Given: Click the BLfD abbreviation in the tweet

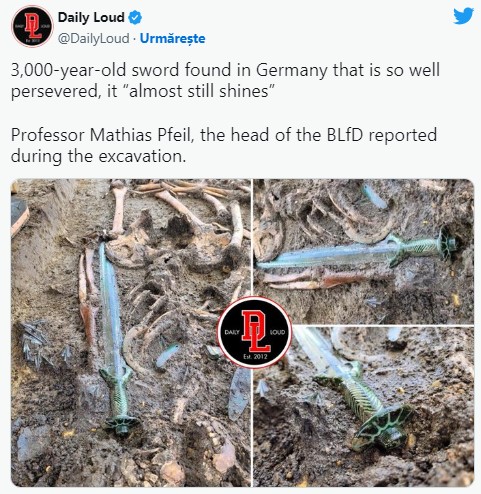Looking at the screenshot, I should click(x=344, y=135).
